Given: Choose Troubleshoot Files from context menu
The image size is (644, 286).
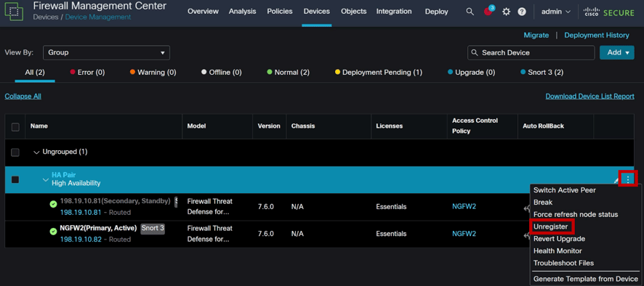Looking at the screenshot, I should pos(563,263).
